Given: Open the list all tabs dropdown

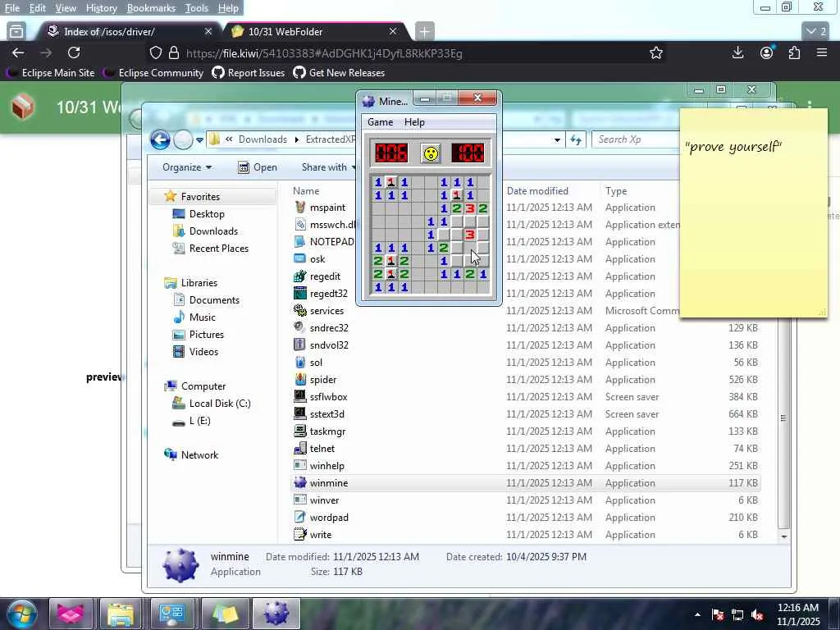Looking at the screenshot, I should tap(816, 32).
